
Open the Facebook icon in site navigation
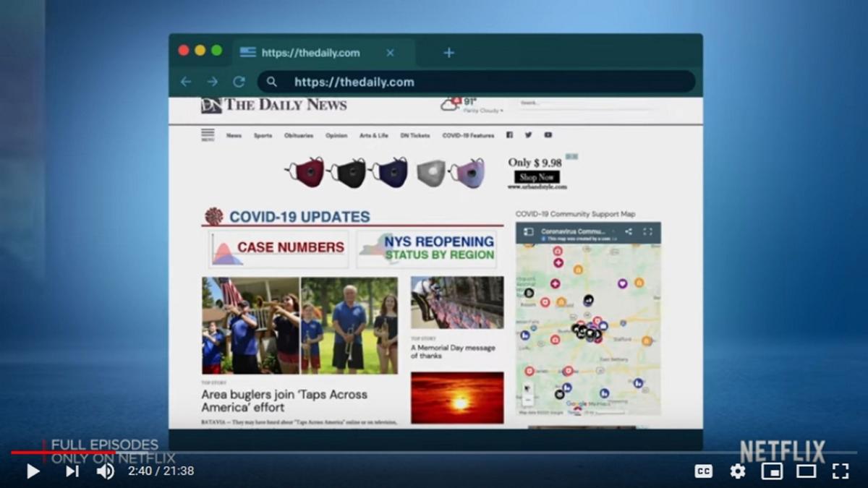[x=509, y=135]
